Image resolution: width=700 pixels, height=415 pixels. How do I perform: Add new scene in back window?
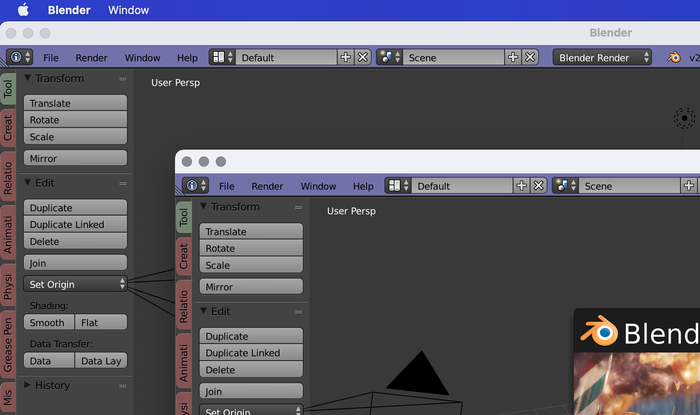click(x=513, y=57)
